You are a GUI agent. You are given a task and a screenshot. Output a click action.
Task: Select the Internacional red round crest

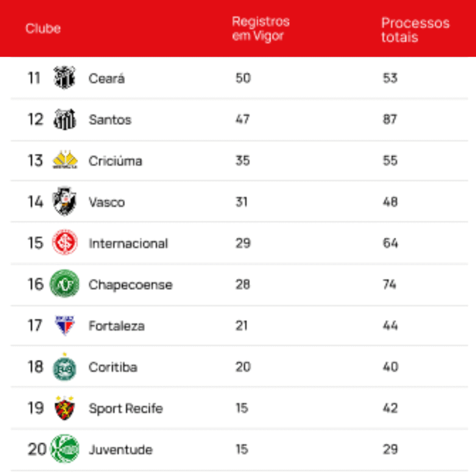coord(65,243)
